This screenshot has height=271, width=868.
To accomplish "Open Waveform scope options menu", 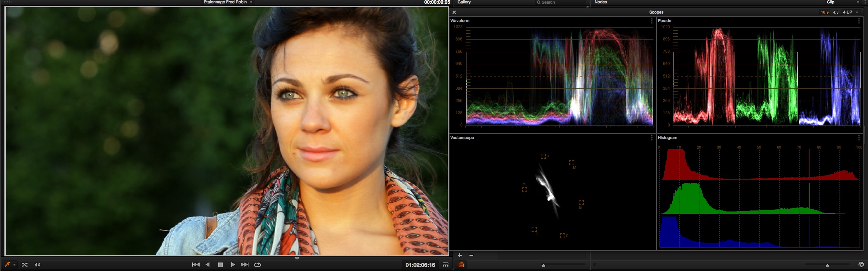I will tap(651, 21).
